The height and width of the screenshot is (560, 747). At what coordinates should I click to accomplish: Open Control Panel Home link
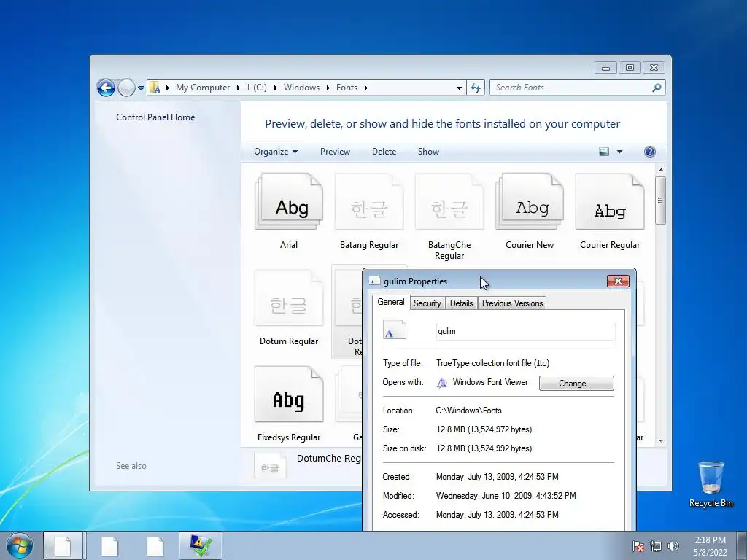155,117
